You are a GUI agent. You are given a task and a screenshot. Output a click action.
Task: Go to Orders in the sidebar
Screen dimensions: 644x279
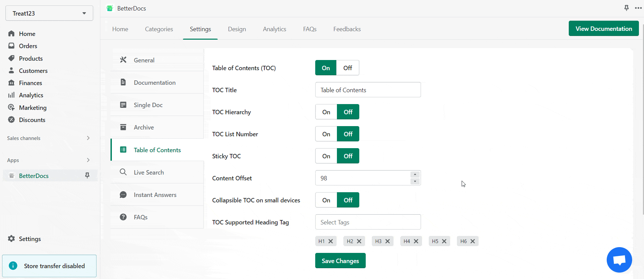click(28, 46)
